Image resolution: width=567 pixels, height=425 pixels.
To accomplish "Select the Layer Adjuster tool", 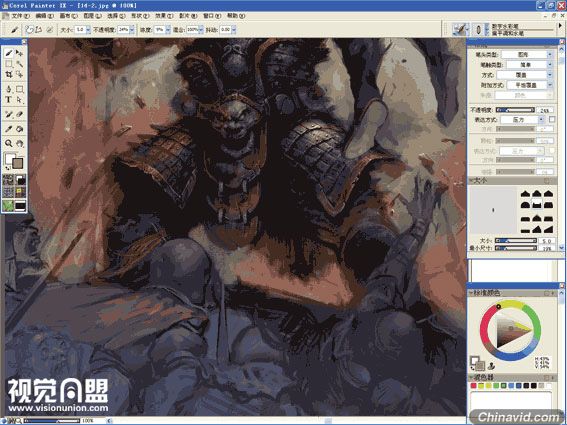I will tap(20, 53).
